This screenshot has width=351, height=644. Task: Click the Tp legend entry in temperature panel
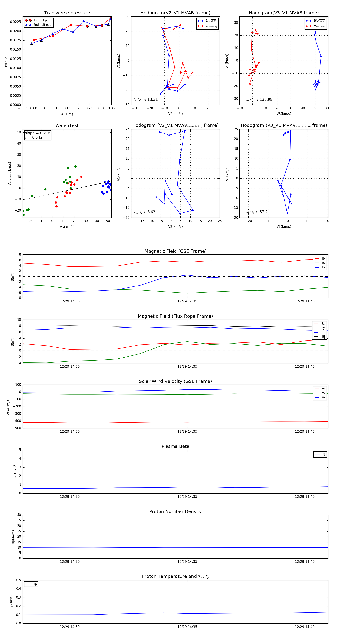(x=31, y=584)
